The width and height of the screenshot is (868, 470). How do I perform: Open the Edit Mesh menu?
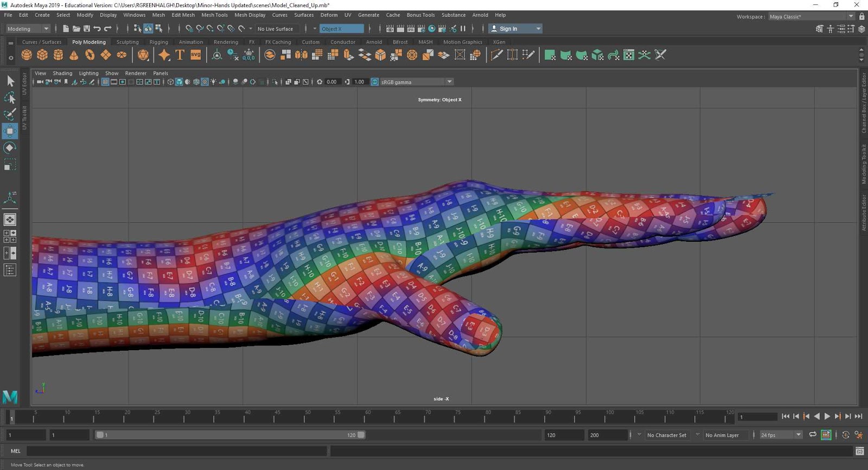click(183, 15)
